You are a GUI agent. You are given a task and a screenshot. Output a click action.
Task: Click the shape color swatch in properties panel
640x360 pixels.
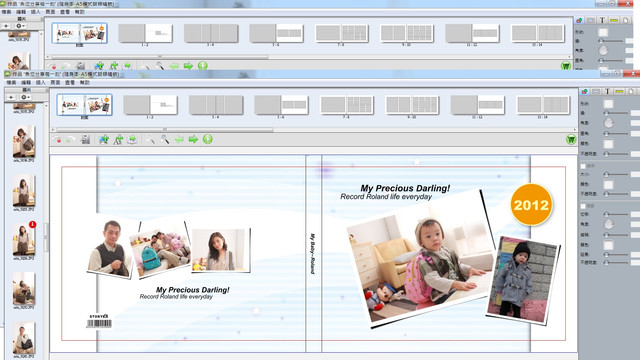point(608,144)
